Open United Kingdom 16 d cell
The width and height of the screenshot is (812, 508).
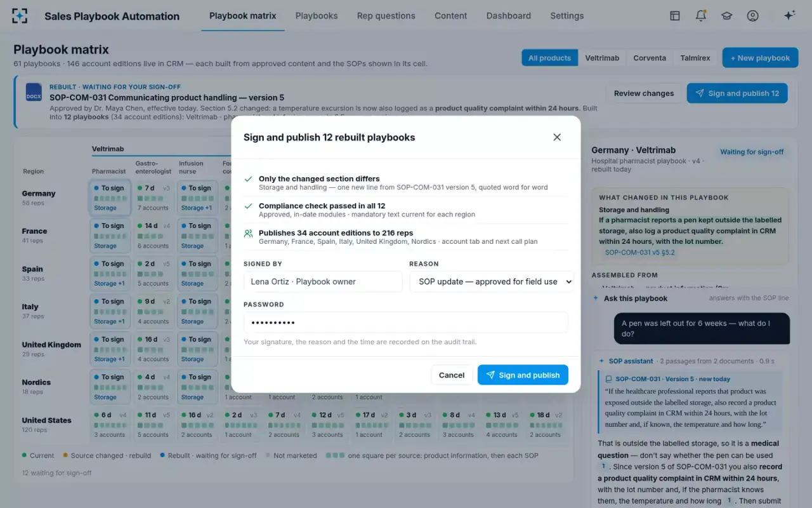point(154,349)
